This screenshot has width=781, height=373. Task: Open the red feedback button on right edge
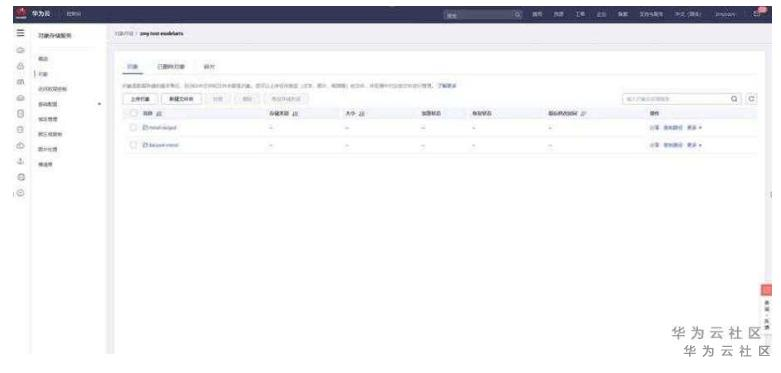point(767,290)
